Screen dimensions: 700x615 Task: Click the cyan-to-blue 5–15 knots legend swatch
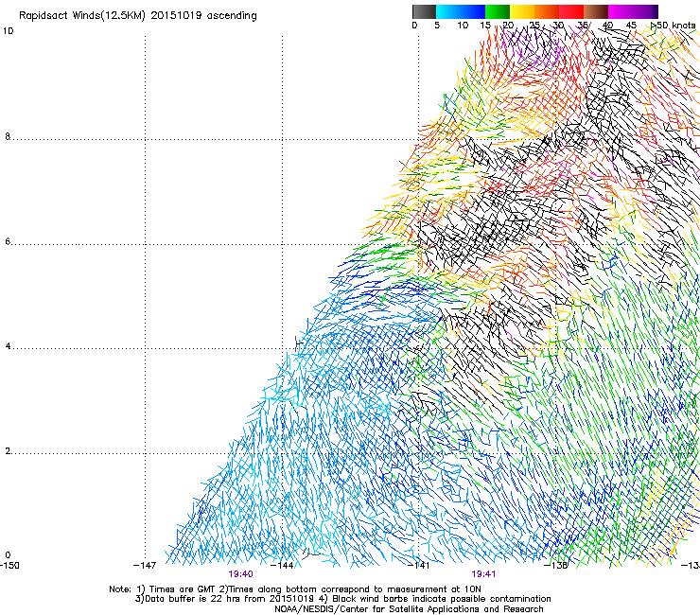coord(461,11)
